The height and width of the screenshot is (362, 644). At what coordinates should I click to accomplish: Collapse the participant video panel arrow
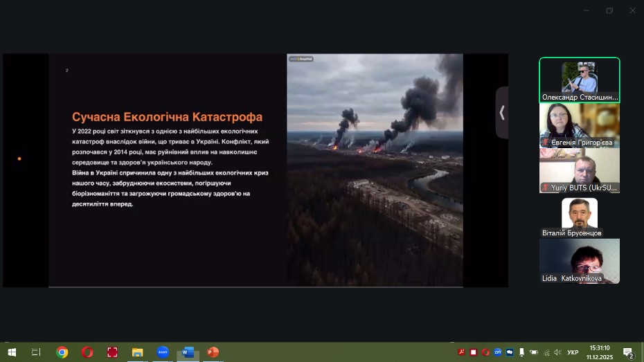[502, 113]
